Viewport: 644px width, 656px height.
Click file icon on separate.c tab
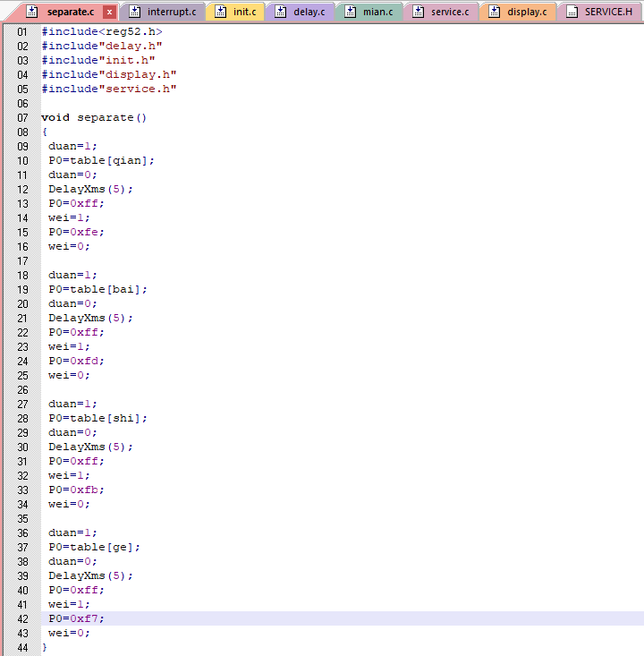coord(32,12)
